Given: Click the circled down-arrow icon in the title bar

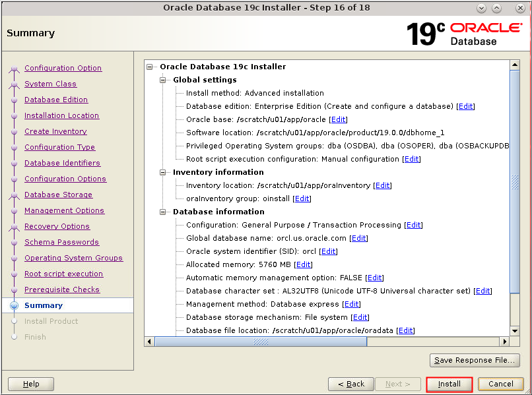Looking at the screenshot, I should tap(481, 8).
